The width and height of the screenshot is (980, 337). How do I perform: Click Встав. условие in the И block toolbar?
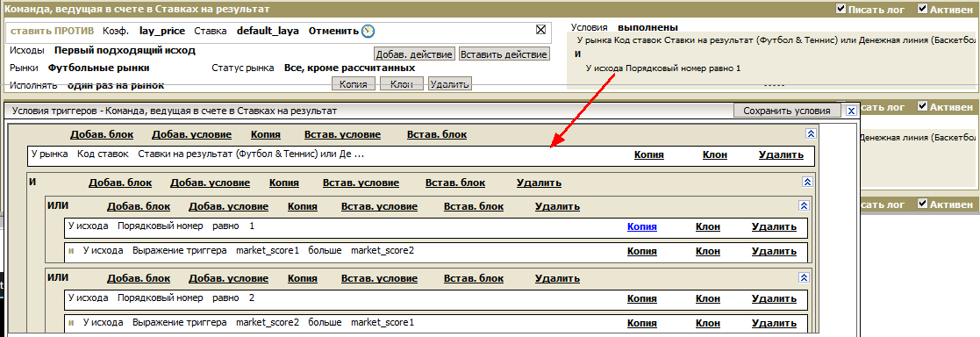pos(361,183)
